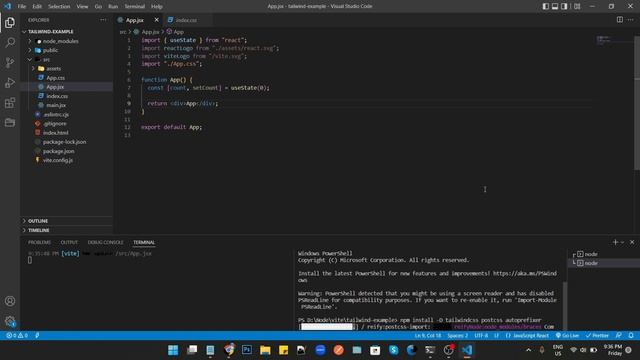Click the Spaces: 2 indentation indicator
The image size is (640, 360).
[458, 336]
